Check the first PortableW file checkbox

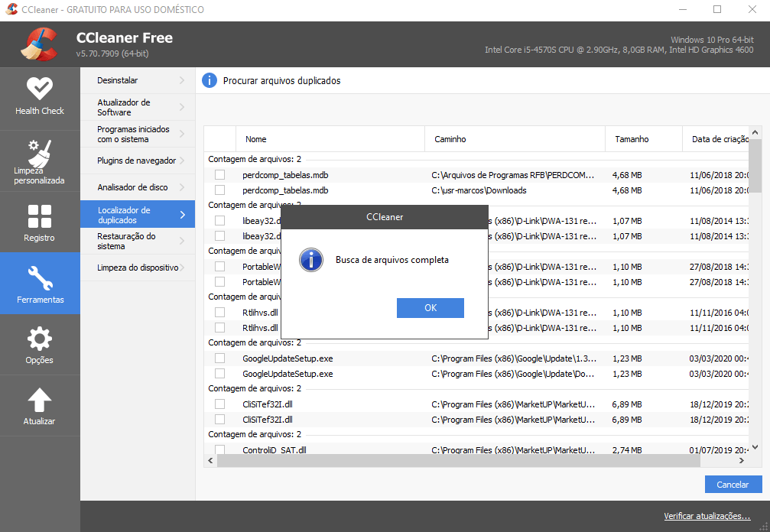[x=220, y=267]
